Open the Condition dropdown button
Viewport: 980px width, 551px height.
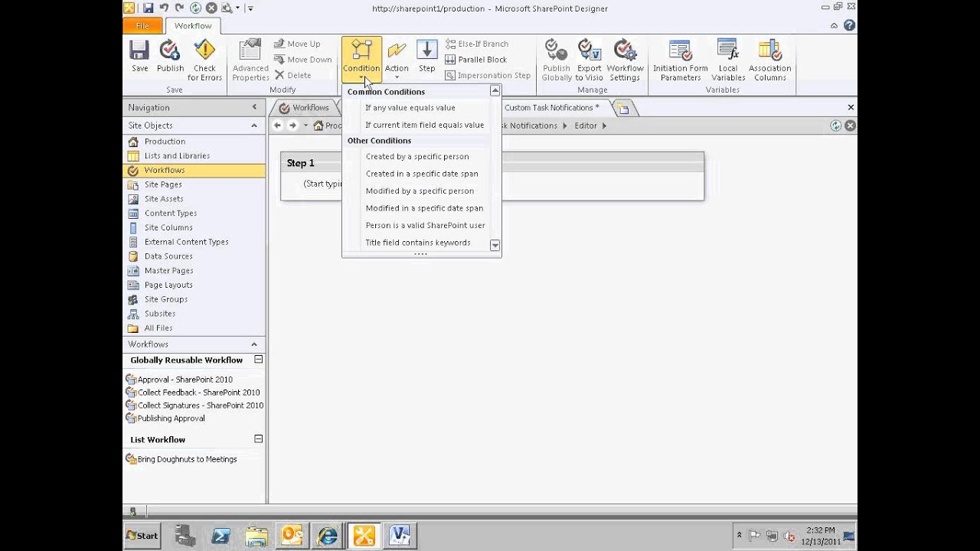[x=361, y=60]
